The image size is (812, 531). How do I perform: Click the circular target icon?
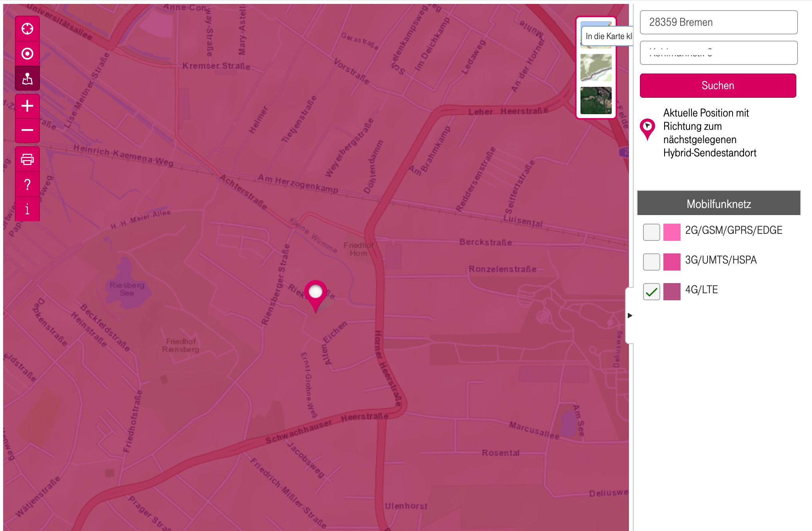pos(27,54)
